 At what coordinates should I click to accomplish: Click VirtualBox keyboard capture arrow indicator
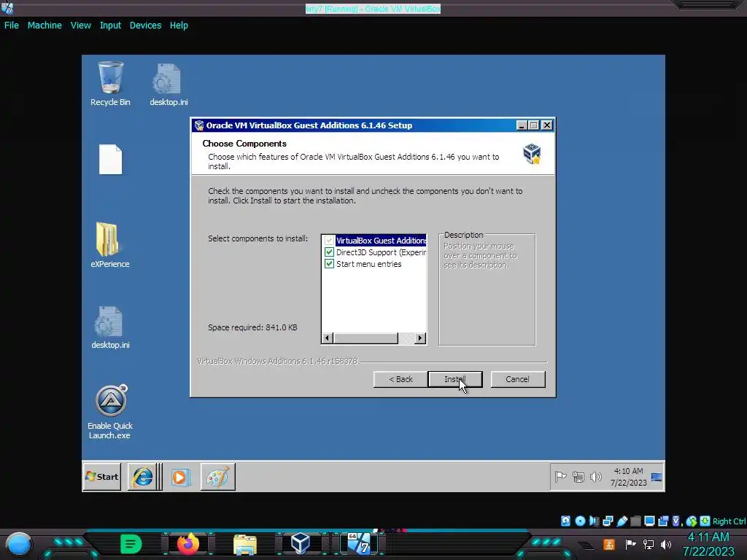pos(705,521)
